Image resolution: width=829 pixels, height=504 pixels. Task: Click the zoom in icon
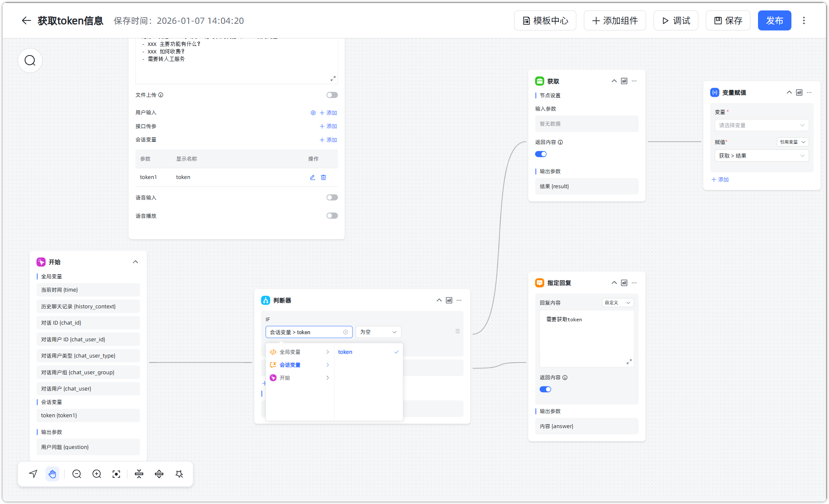coord(96,474)
